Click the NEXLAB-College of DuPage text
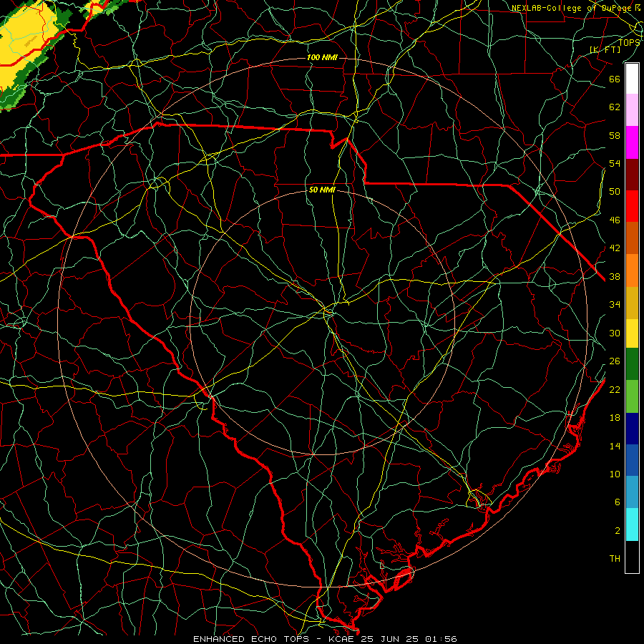Viewport: 644px width, 644px height. (572, 8)
